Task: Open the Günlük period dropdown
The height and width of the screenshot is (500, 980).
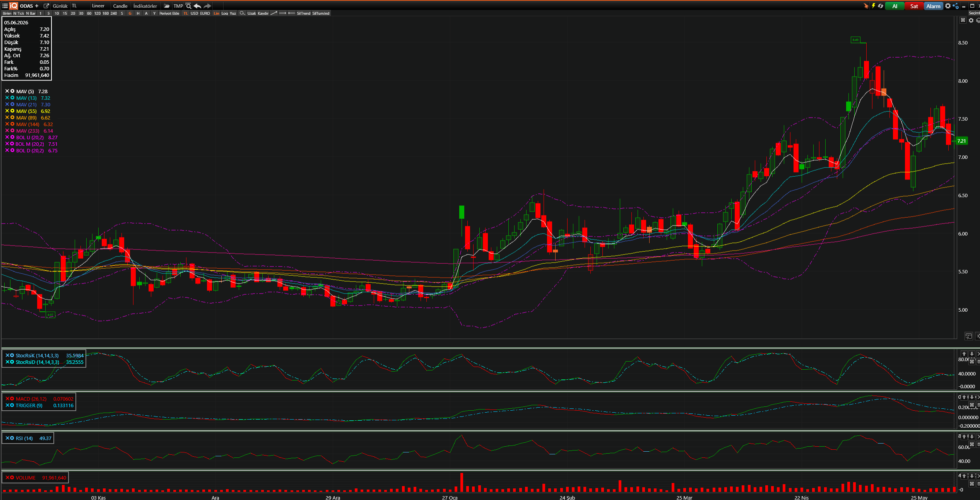Action: pyautogui.click(x=60, y=6)
